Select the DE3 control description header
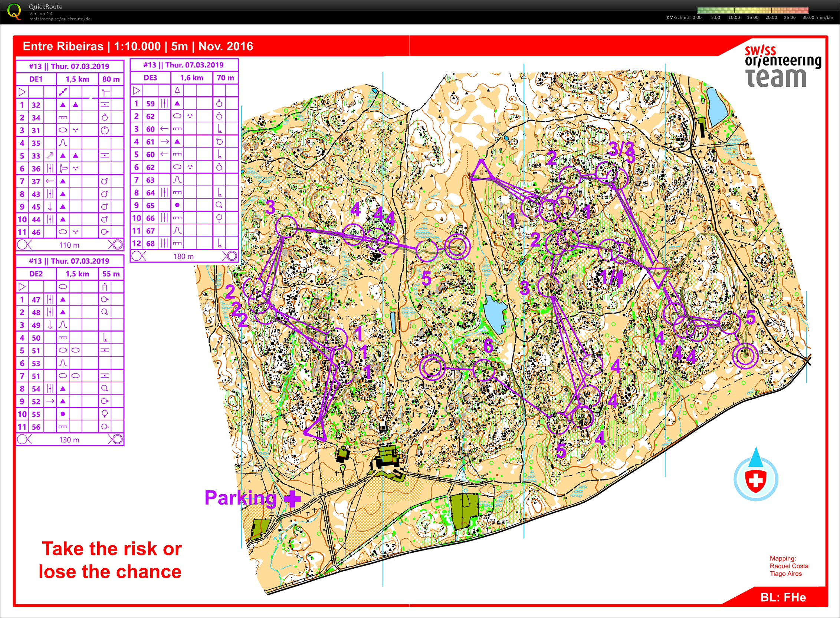Screen dimensions: 840x618 click(x=150, y=78)
